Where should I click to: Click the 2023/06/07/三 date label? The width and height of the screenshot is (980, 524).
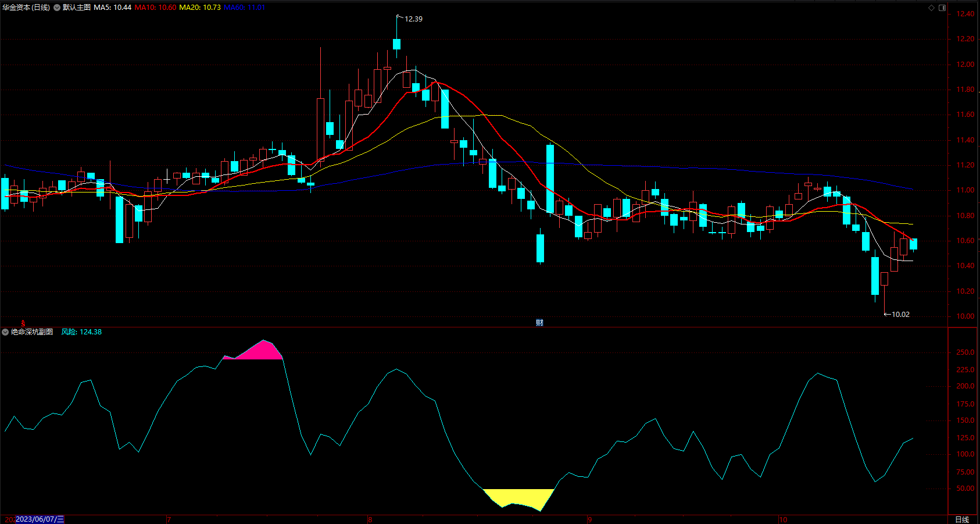tap(40, 519)
